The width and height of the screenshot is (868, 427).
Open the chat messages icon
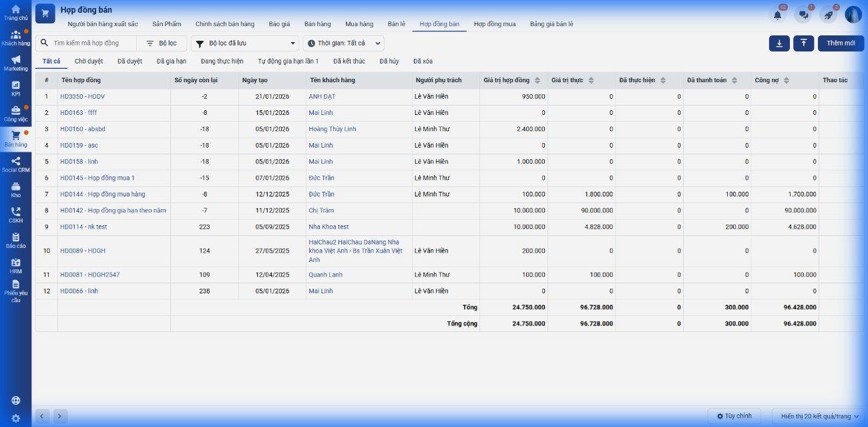pos(803,15)
